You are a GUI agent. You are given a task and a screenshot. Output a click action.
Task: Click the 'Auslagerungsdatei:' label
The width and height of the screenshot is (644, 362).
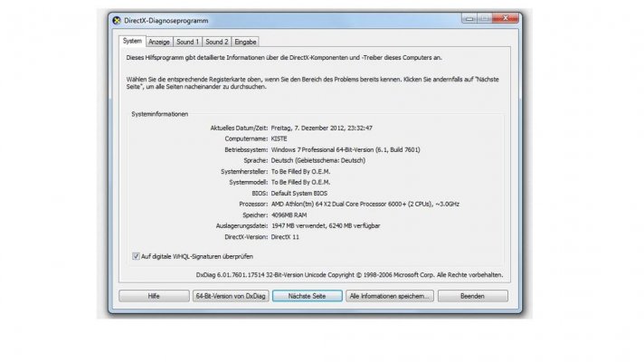(241, 225)
